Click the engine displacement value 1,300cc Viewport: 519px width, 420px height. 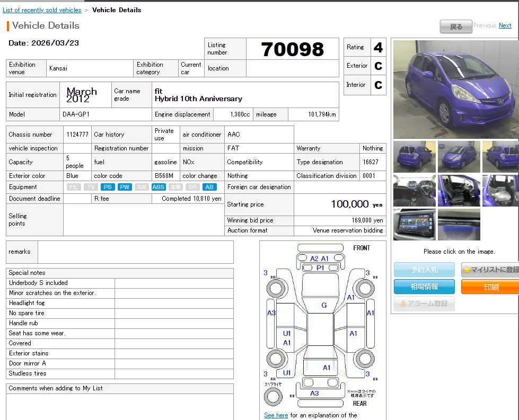(240, 114)
